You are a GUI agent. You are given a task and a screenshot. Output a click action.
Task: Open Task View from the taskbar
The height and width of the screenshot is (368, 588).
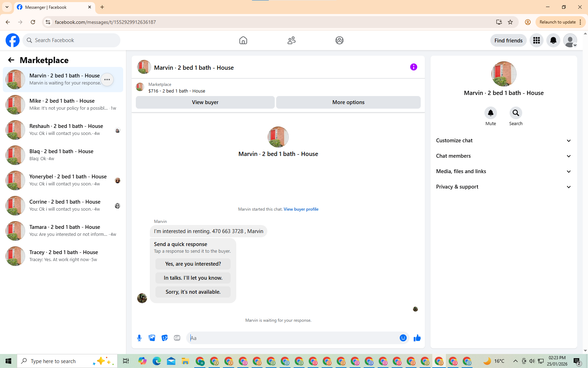coord(126,361)
